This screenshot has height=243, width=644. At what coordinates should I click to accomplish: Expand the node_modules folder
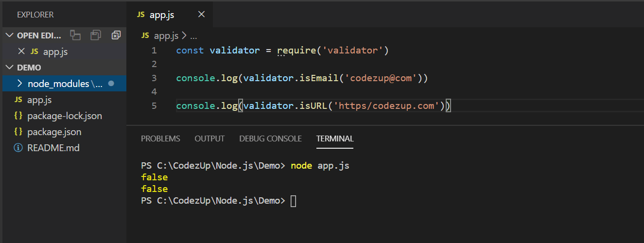pos(19,84)
